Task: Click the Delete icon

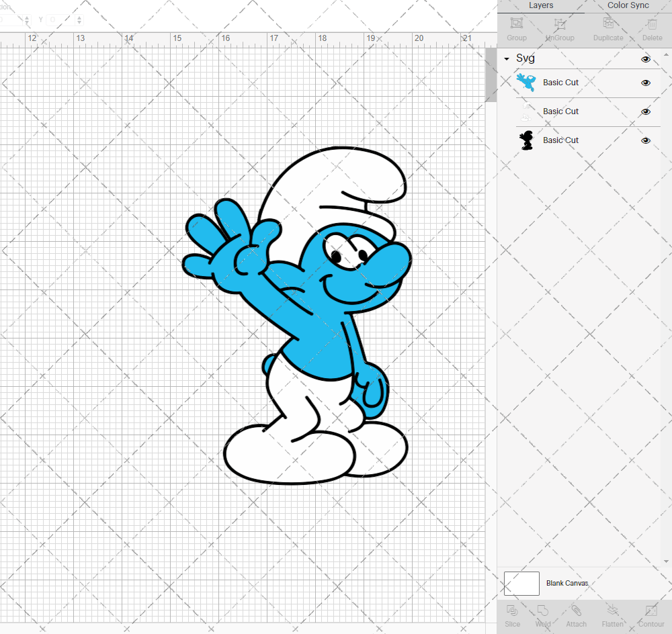Action: click(x=651, y=28)
